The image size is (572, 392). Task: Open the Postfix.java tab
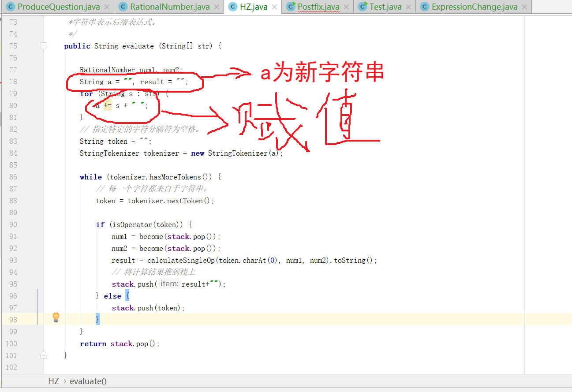click(318, 7)
